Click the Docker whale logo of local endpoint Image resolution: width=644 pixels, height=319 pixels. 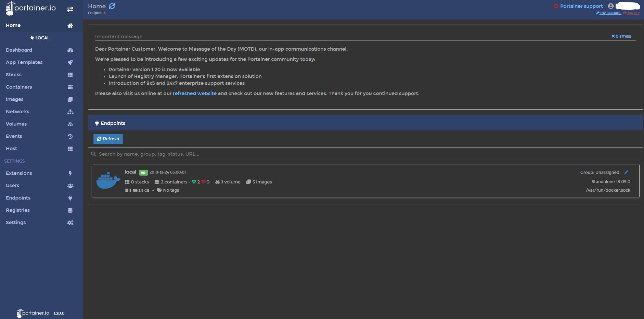coord(108,180)
